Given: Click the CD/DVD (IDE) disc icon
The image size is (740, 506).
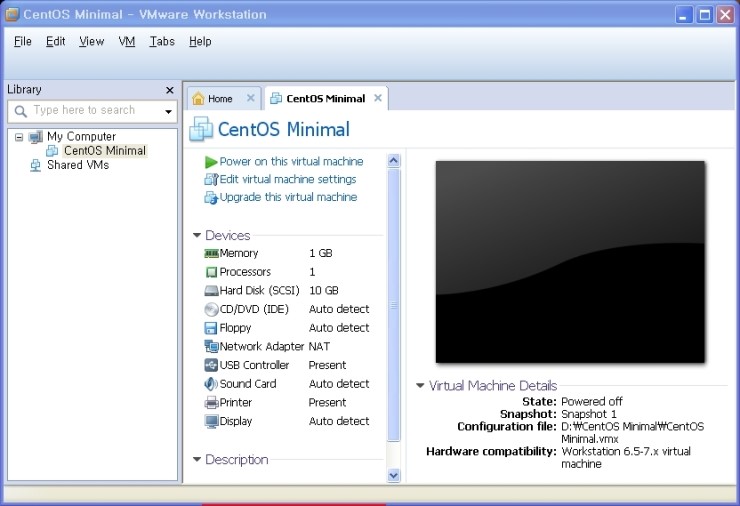Looking at the screenshot, I should tap(211, 310).
